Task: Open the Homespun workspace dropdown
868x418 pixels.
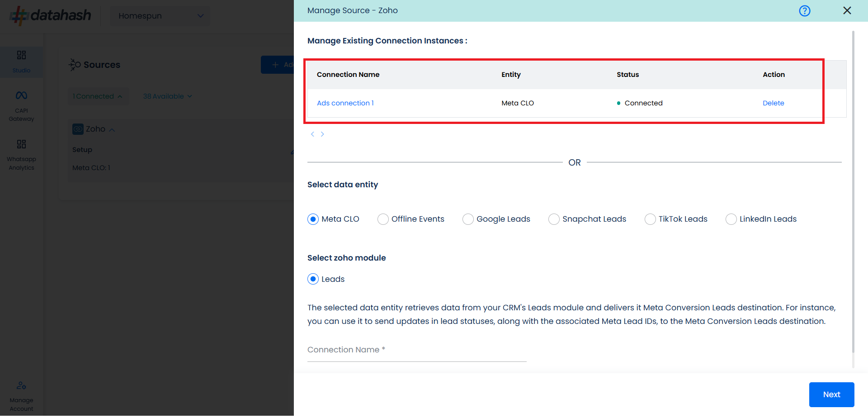Action: point(160,16)
